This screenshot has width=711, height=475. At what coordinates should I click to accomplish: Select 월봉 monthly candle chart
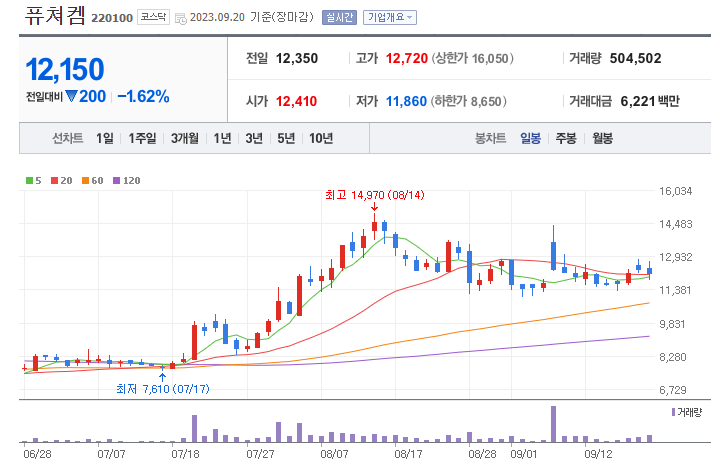[x=602, y=138]
